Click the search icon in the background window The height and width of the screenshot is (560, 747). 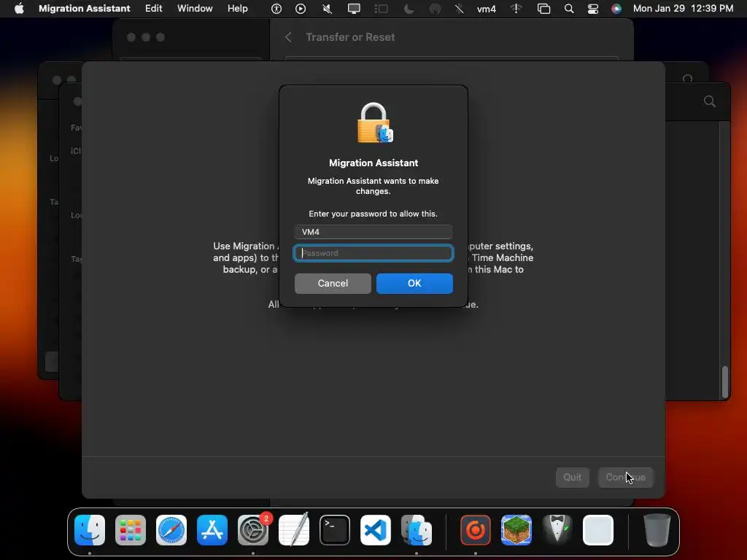pos(710,101)
